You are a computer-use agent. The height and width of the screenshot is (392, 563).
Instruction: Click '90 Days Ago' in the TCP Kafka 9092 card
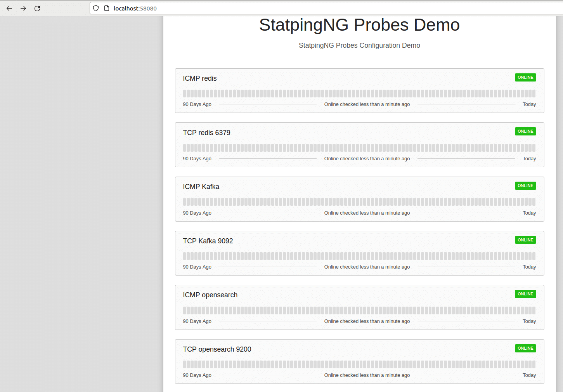(197, 267)
